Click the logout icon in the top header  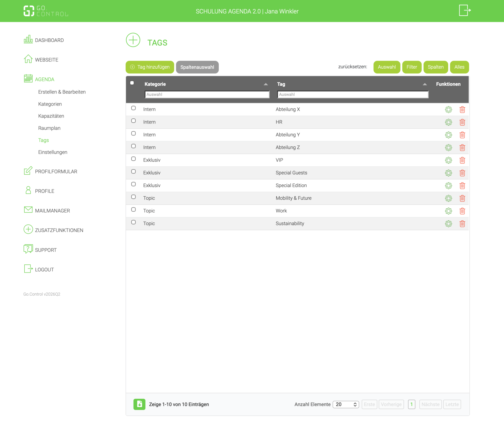pyautogui.click(x=465, y=10)
